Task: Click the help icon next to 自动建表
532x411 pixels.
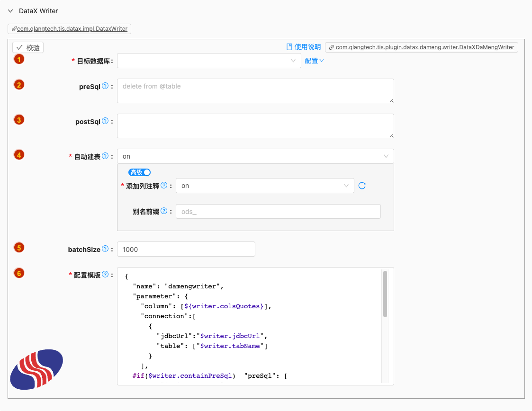Action: (x=105, y=156)
